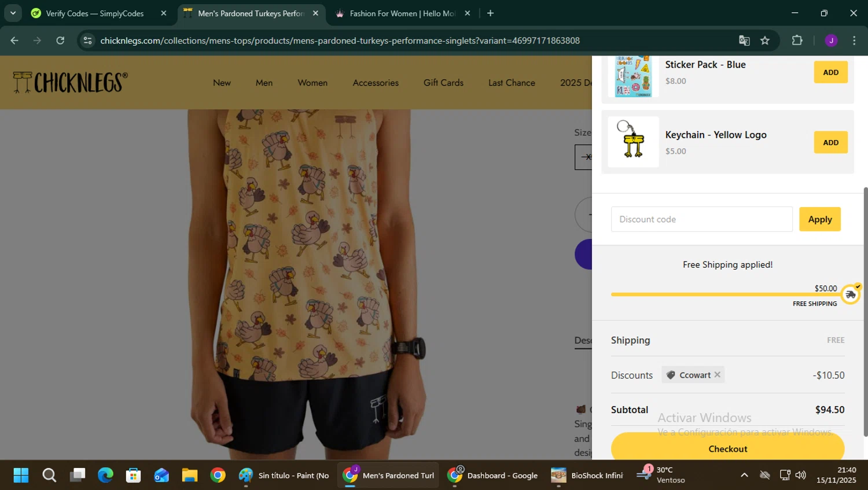This screenshot has height=490, width=868.
Task: Open Task View on taskbar
Action: click(78, 476)
